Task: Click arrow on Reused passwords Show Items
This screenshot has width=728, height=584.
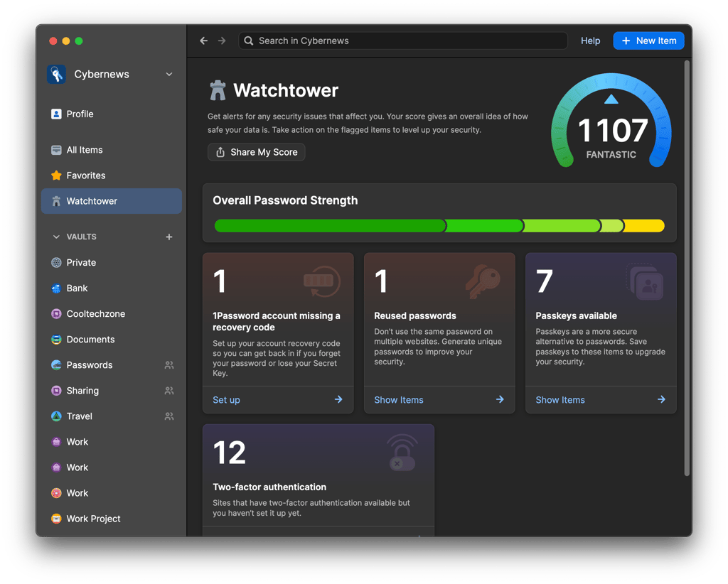Action: pyautogui.click(x=500, y=399)
